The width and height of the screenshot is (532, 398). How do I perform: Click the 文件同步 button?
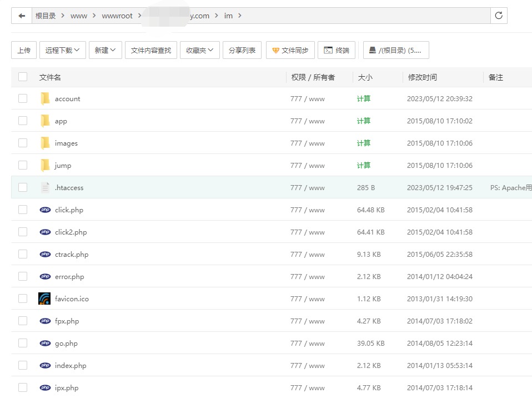click(290, 50)
